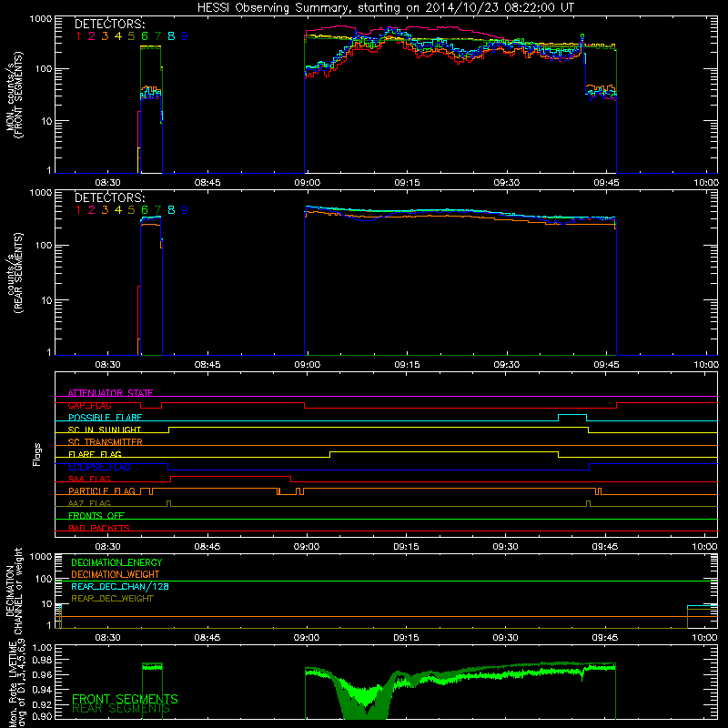Viewport: 728px width, 728px height.
Task: Click magenta detector 2 in rear segments legend
Action: [x=92, y=210]
